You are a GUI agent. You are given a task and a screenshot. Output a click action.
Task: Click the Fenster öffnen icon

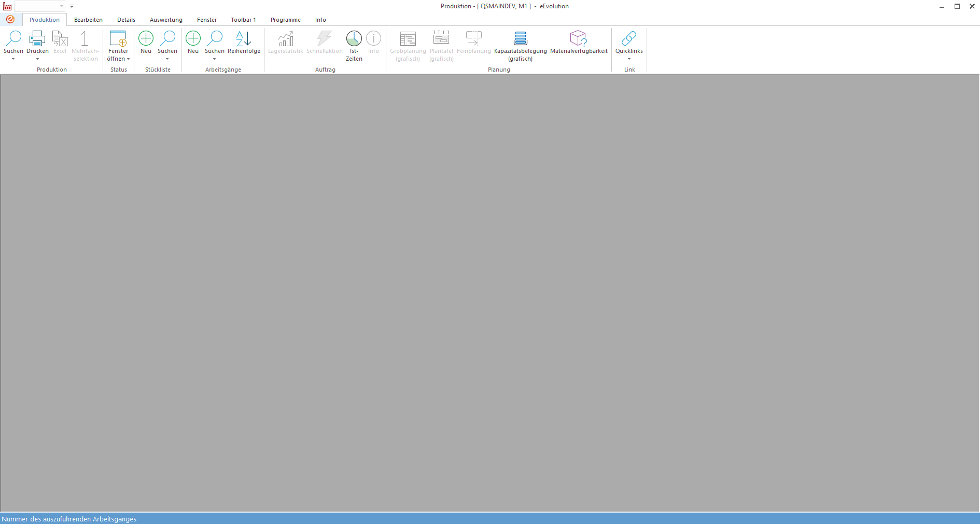(x=118, y=38)
